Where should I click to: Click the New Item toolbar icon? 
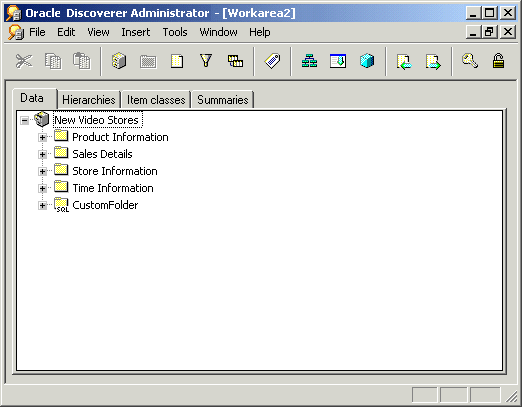177,61
